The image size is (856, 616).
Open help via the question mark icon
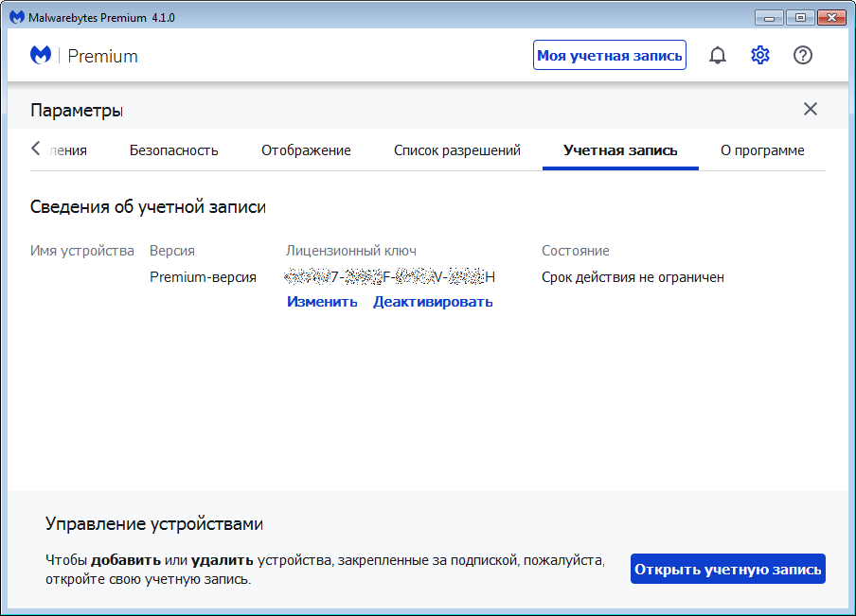tap(803, 56)
